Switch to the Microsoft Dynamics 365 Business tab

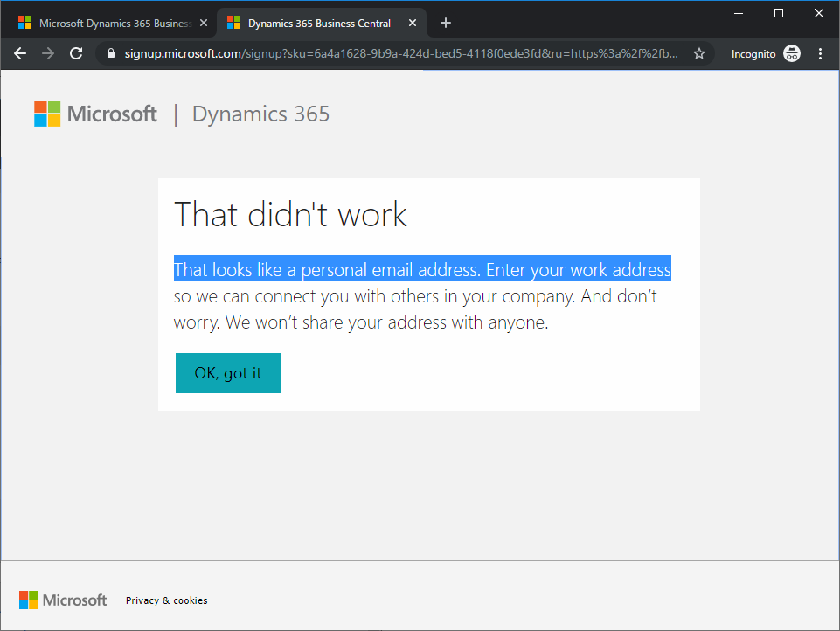(108, 23)
